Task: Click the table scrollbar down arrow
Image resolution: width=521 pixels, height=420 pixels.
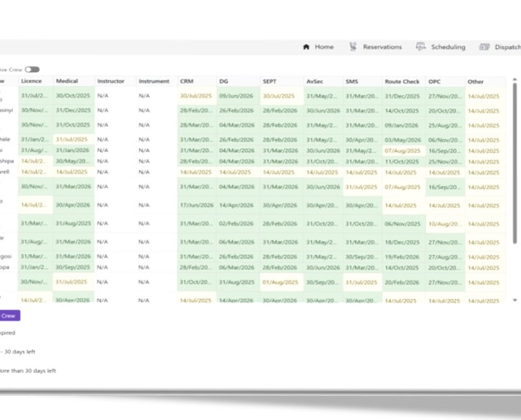Action: (515, 300)
